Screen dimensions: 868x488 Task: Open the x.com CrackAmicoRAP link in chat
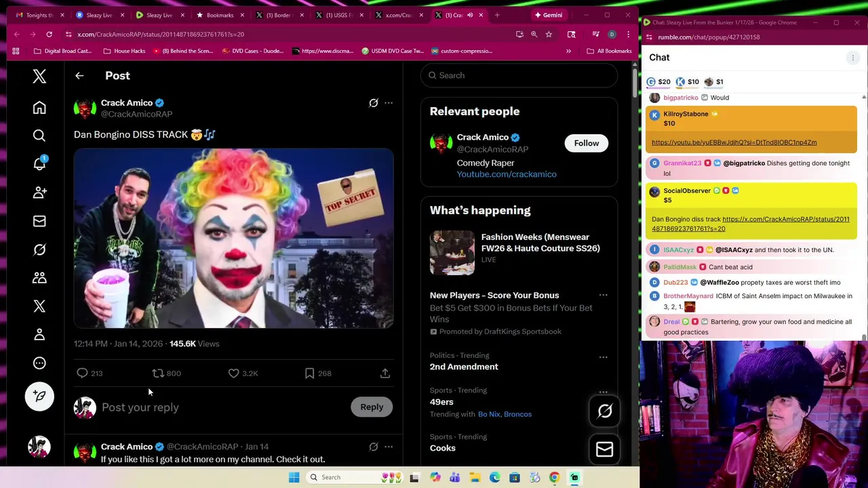click(751, 224)
